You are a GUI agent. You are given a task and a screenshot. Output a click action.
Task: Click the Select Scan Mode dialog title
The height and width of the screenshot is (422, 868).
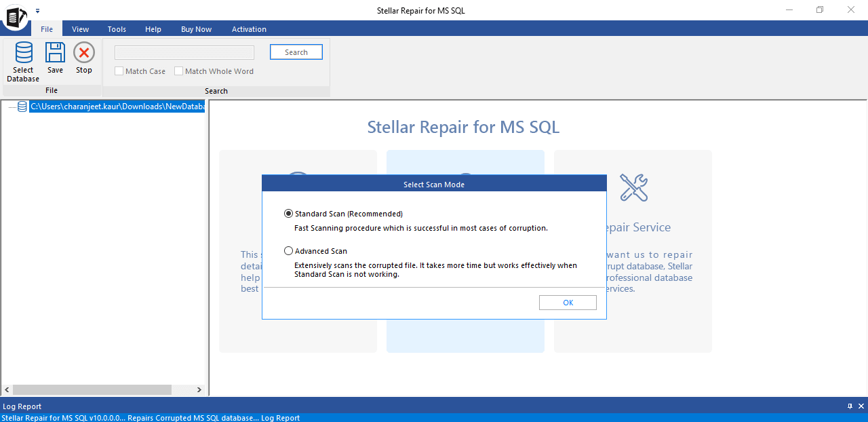[434, 185]
